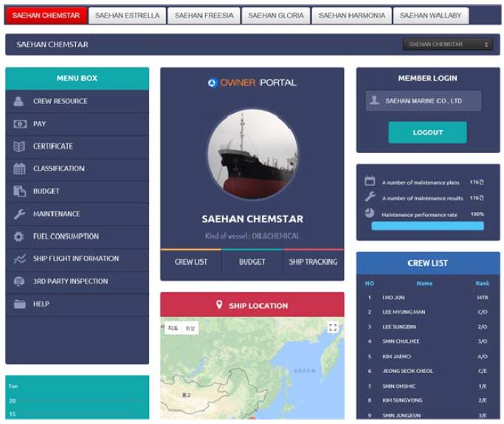504x424 pixels.
Task: Switch to SAEHAN CHEMSTAR tab
Action: pyautogui.click(x=46, y=16)
